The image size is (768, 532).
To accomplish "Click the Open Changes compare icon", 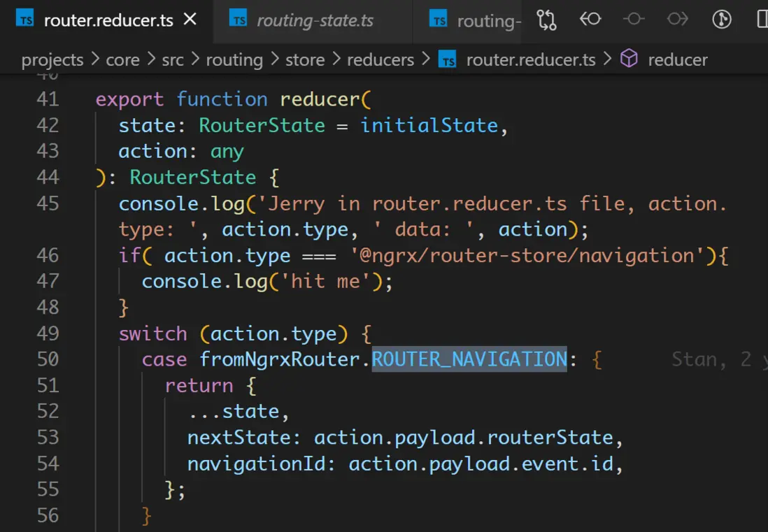I will pos(546,20).
